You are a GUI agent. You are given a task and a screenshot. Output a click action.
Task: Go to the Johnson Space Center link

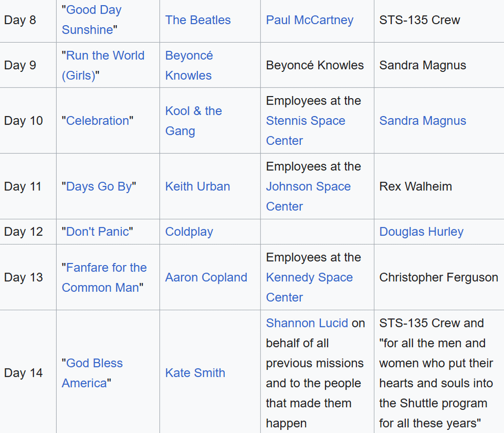tap(308, 186)
